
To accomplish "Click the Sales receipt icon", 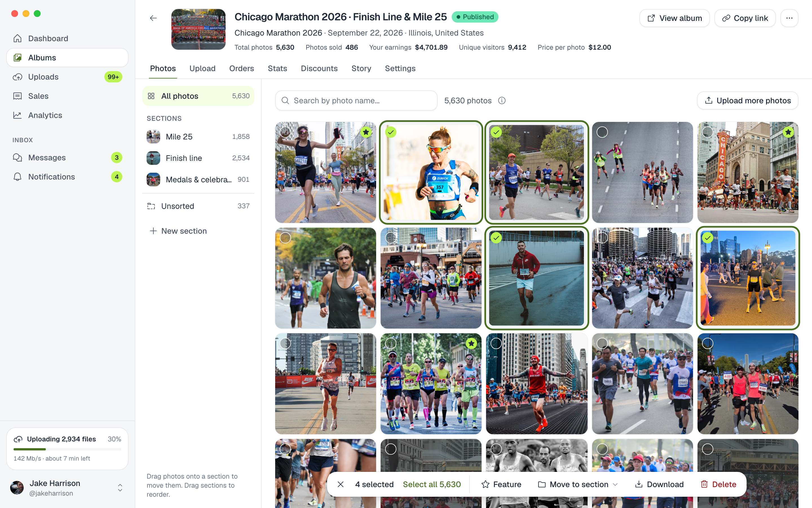I will tap(17, 96).
